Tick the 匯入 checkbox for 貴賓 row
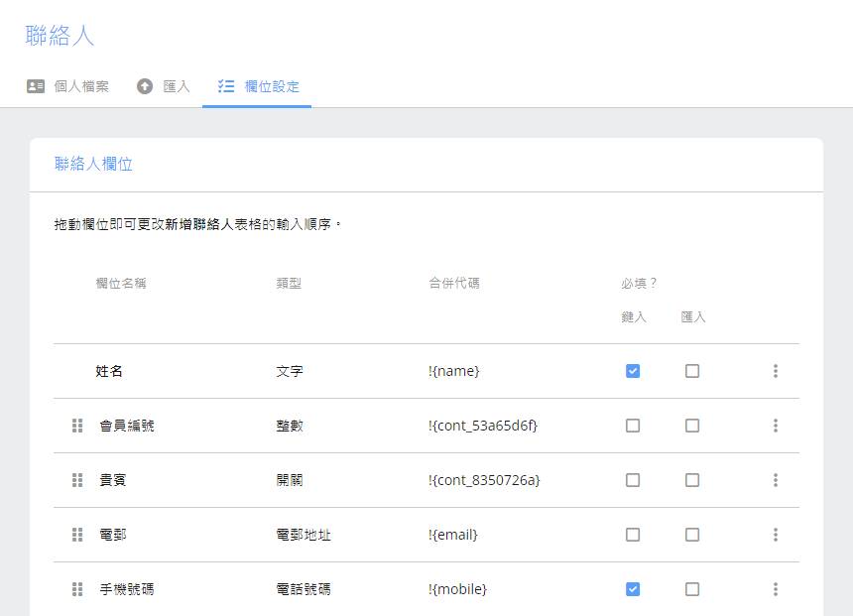The width and height of the screenshot is (853, 616). [x=692, y=480]
